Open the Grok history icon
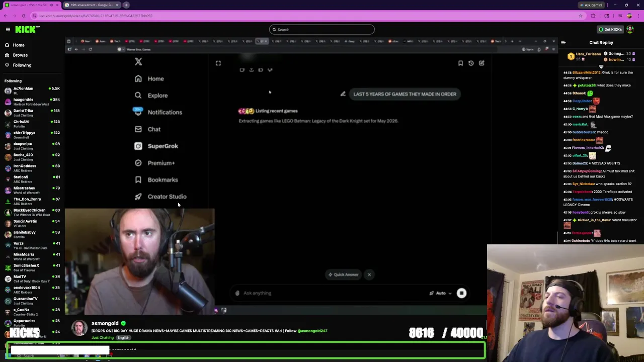 click(471, 63)
